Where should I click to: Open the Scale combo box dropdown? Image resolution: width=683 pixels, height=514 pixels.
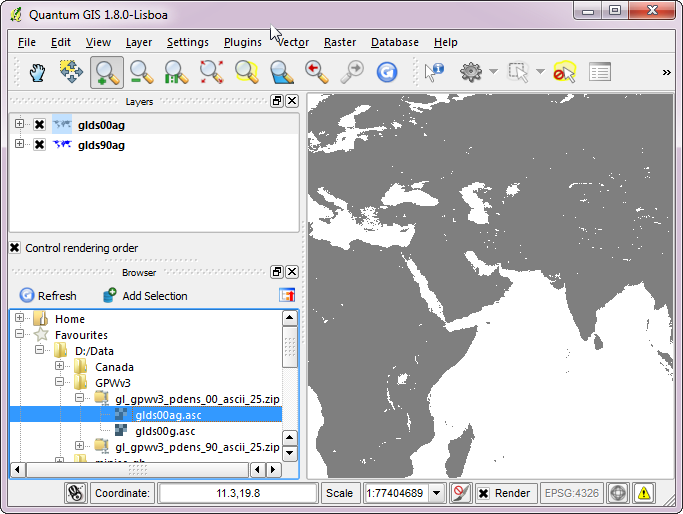click(436, 493)
